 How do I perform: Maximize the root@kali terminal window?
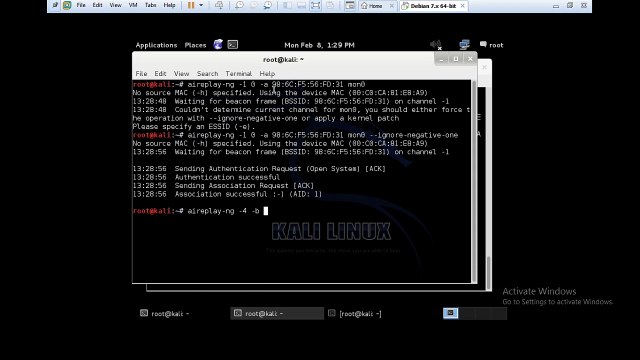[x=456, y=59]
